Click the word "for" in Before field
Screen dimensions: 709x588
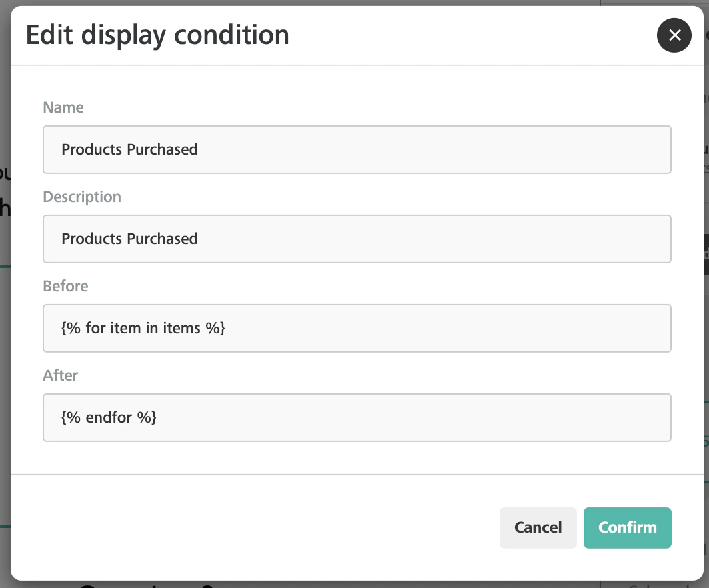(x=95, y=328)
